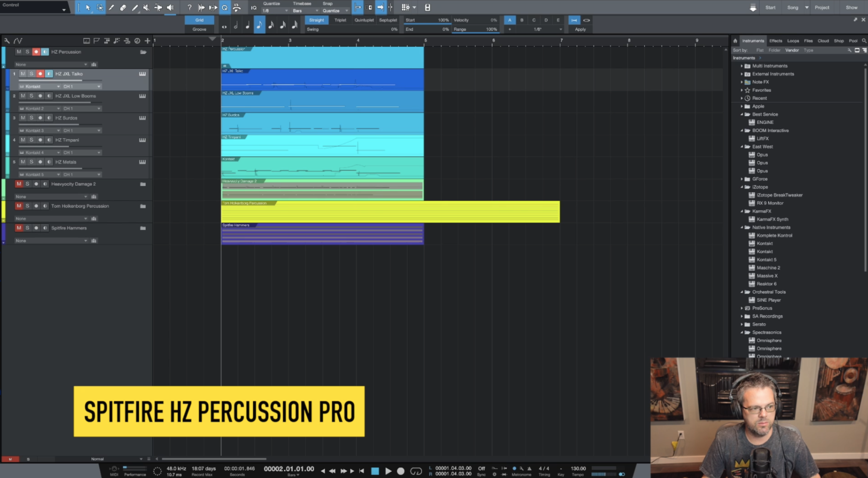Viewport: 868px width, 478px height.
Task: Click the Stop button in transport
Action: 375,471
